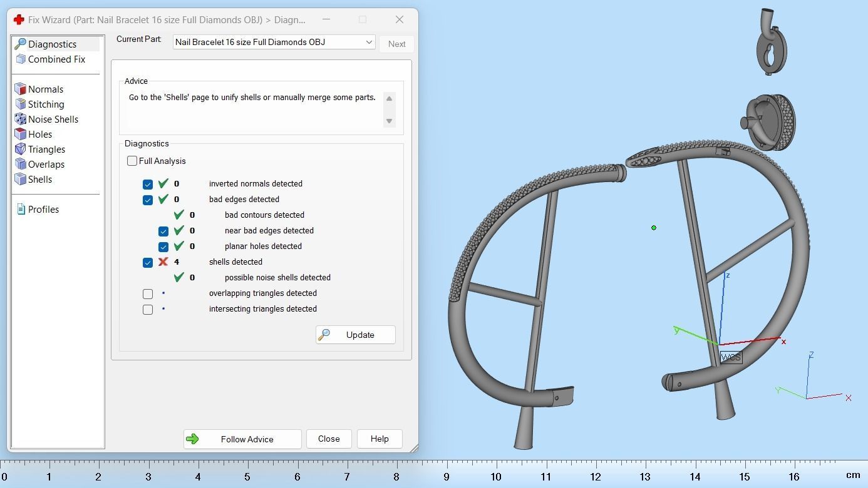This screenshot has height=488, width=868.
Task: Click the Holes cube icon
Action: (x=20, y=135)
